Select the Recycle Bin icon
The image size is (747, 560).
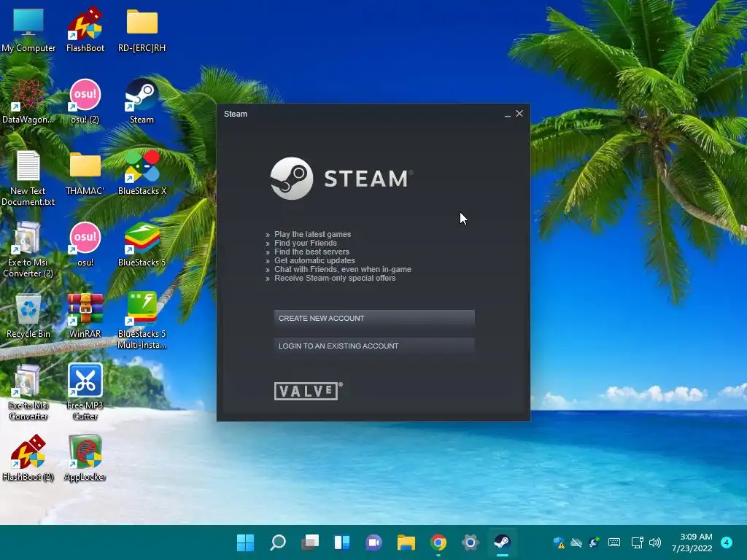coord(28,315)
